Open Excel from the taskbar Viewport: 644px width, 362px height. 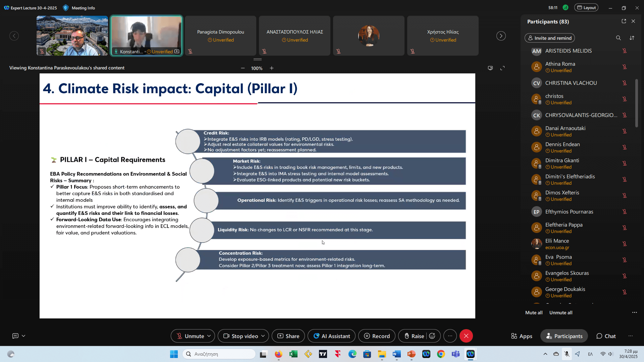[293, 354]
